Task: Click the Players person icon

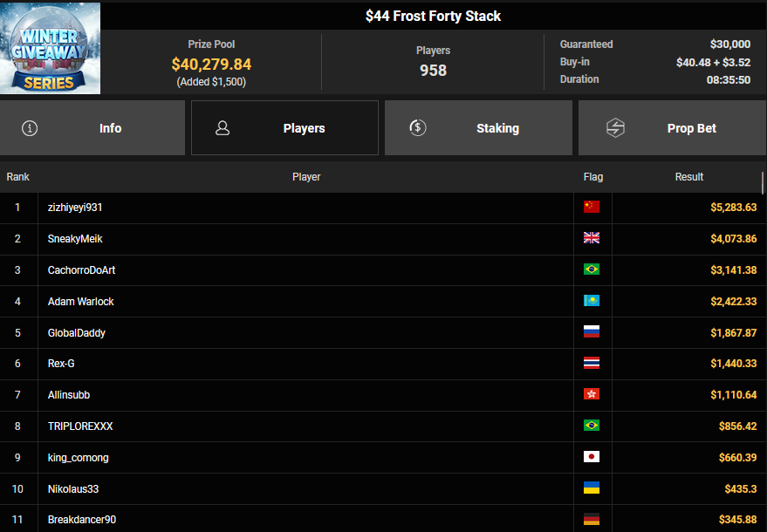Action: click(223, 128)
